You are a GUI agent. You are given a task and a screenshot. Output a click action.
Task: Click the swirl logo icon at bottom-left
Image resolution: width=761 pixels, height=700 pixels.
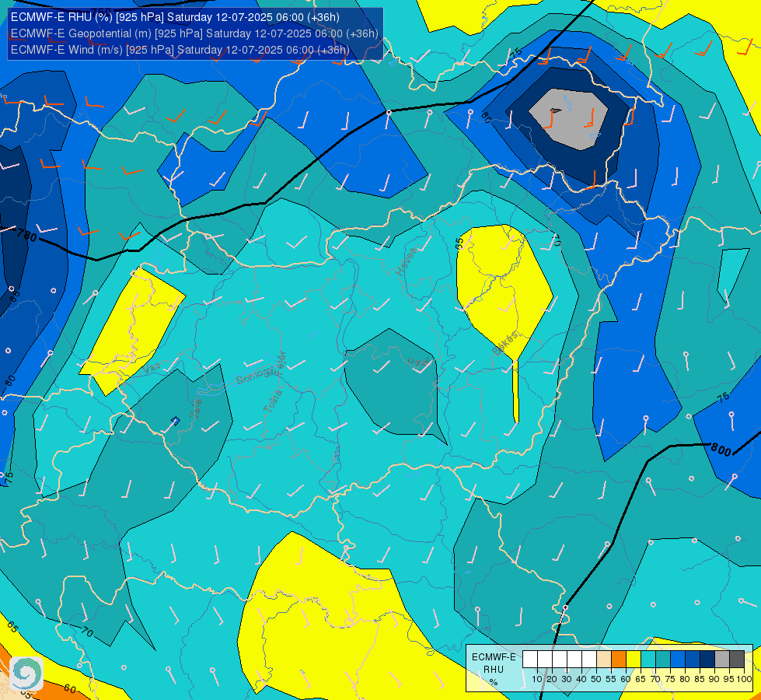26,674
